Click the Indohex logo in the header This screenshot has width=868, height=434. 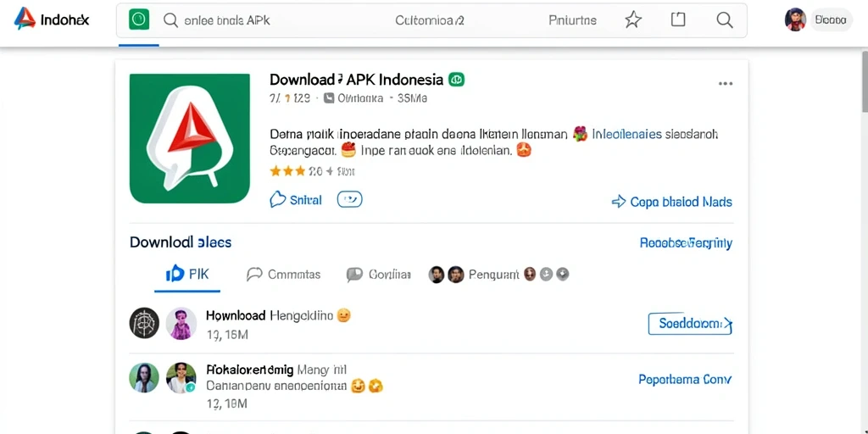click(51, 20)
